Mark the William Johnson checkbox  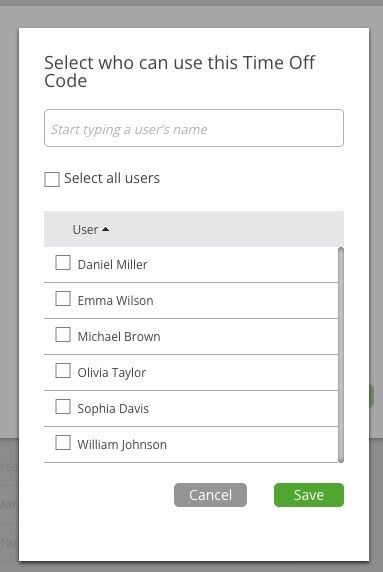(63, 442)
